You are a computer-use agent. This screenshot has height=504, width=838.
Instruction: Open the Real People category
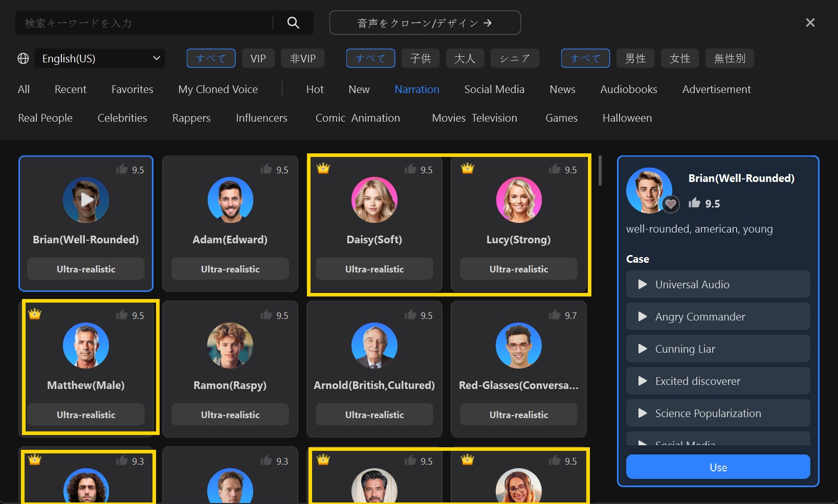tap(46, 118)
